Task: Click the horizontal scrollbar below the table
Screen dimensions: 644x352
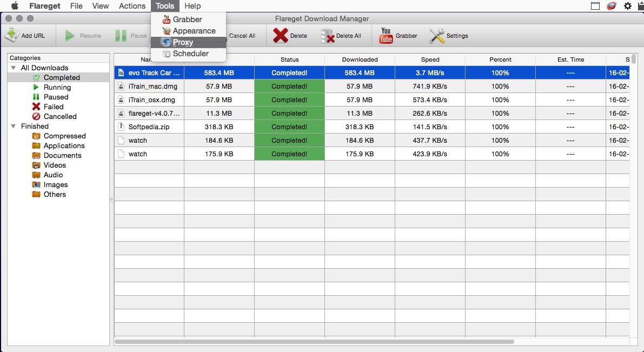Action: (x=314, y=341)
